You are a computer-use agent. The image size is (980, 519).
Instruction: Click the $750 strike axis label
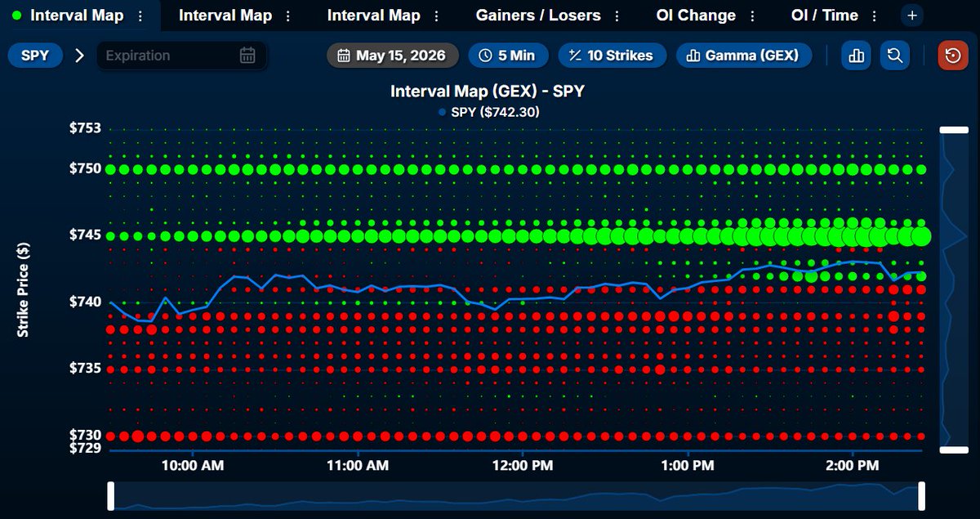point(85,168)
